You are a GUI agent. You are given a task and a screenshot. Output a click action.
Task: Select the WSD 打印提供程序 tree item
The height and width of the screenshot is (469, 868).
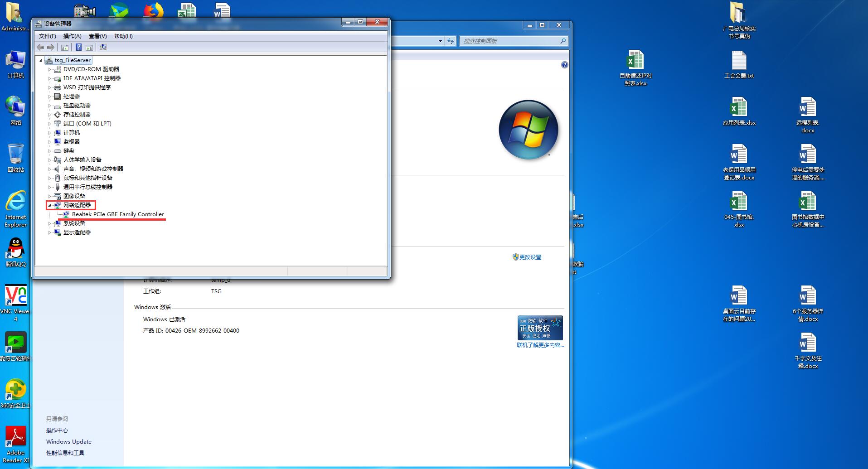(87, 87)
